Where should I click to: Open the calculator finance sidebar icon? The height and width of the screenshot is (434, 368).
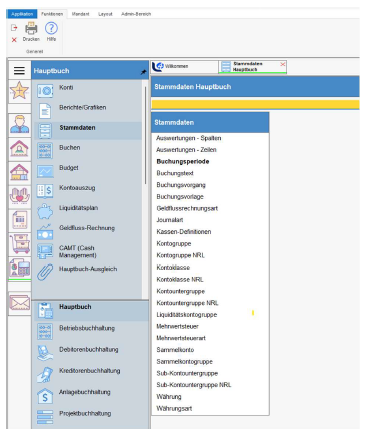19,268
